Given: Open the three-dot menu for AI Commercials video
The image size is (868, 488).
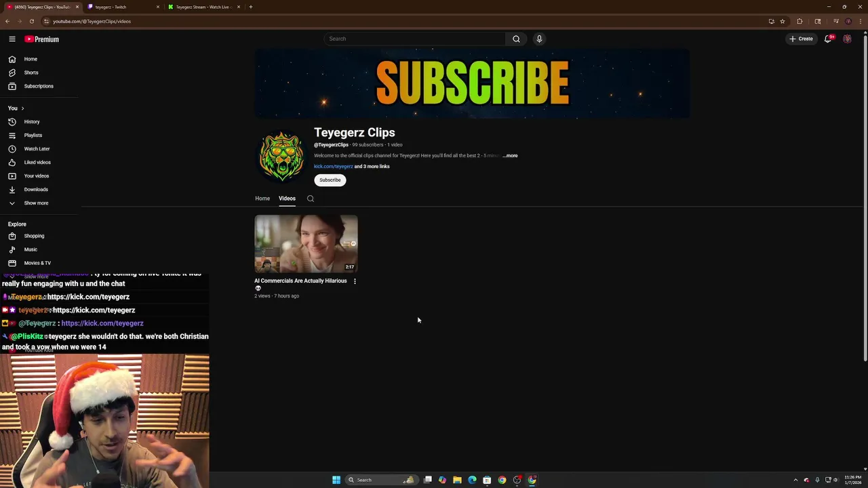Looking at the screenshot, I should tap(355, 281).
